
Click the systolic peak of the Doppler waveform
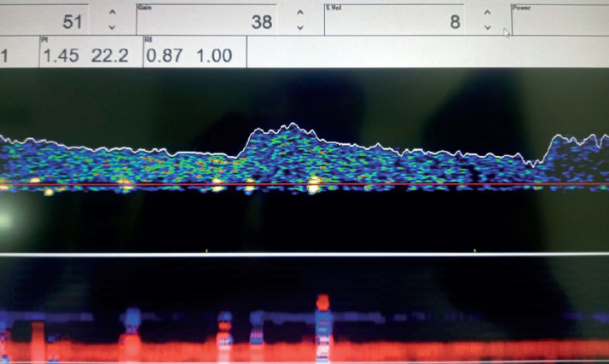point(291,126)
